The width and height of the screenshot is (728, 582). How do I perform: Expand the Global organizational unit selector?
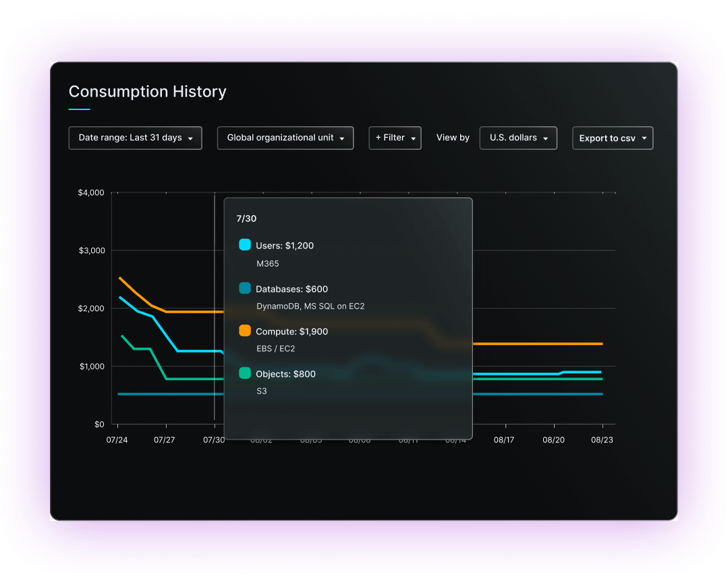[x=285, y=138]
